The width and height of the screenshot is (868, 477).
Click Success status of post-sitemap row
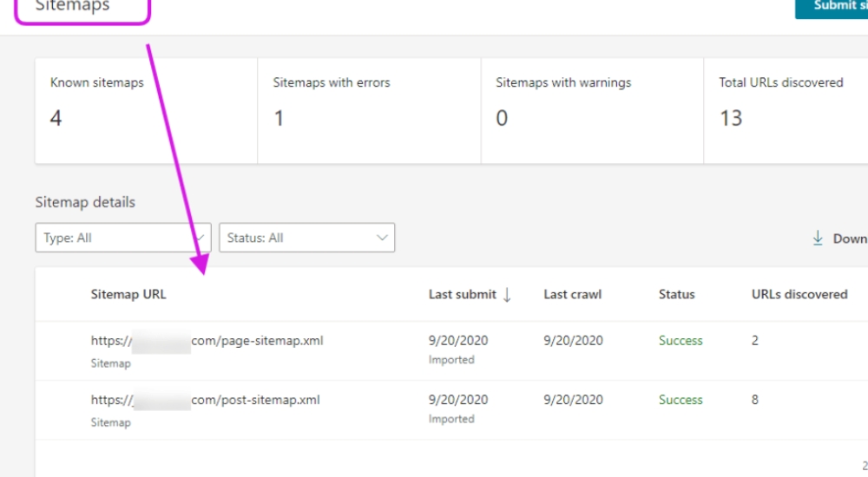click(x=681, y=400)
